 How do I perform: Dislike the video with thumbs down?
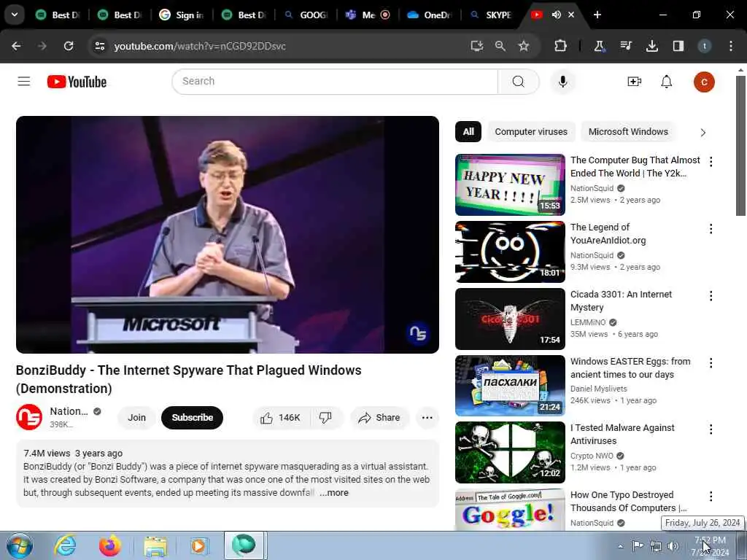(325, 418)
